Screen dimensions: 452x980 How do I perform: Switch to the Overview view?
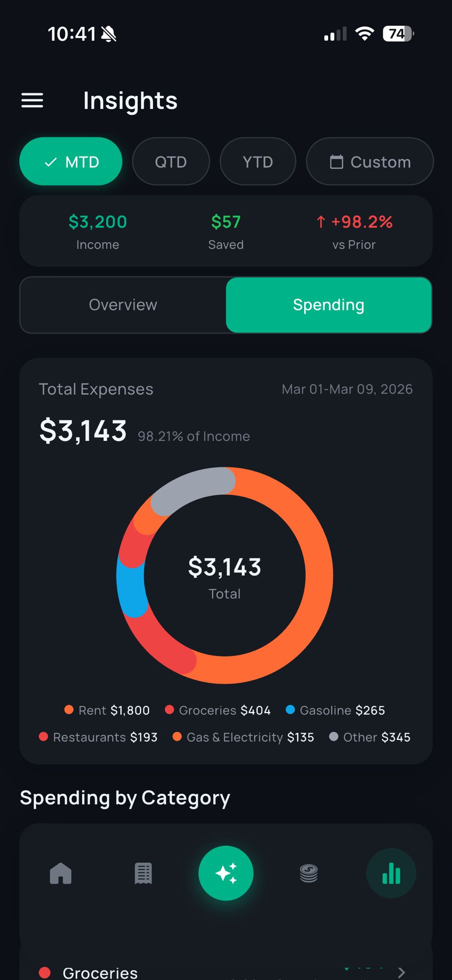pos(122,305)
